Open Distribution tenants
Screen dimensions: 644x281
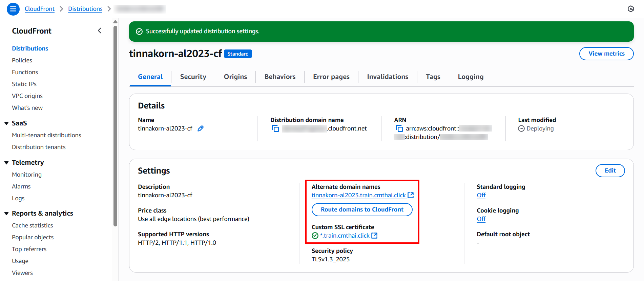(x=39, y=147)
